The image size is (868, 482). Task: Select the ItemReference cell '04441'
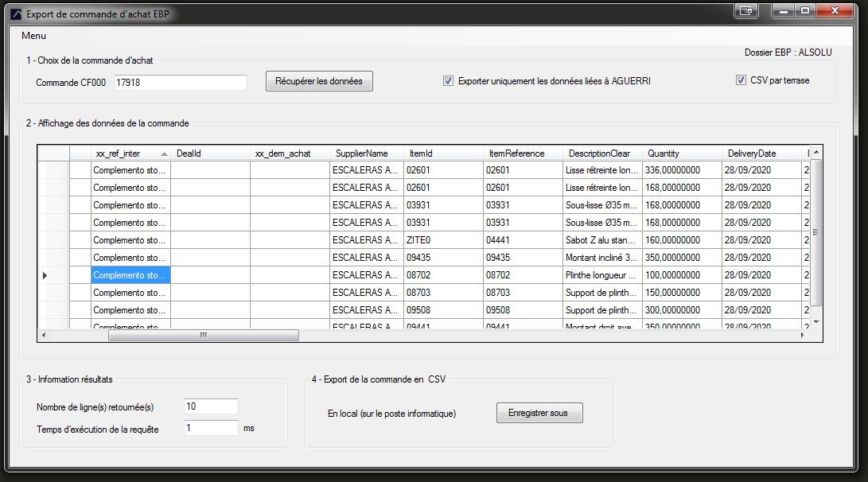point(524,240)
